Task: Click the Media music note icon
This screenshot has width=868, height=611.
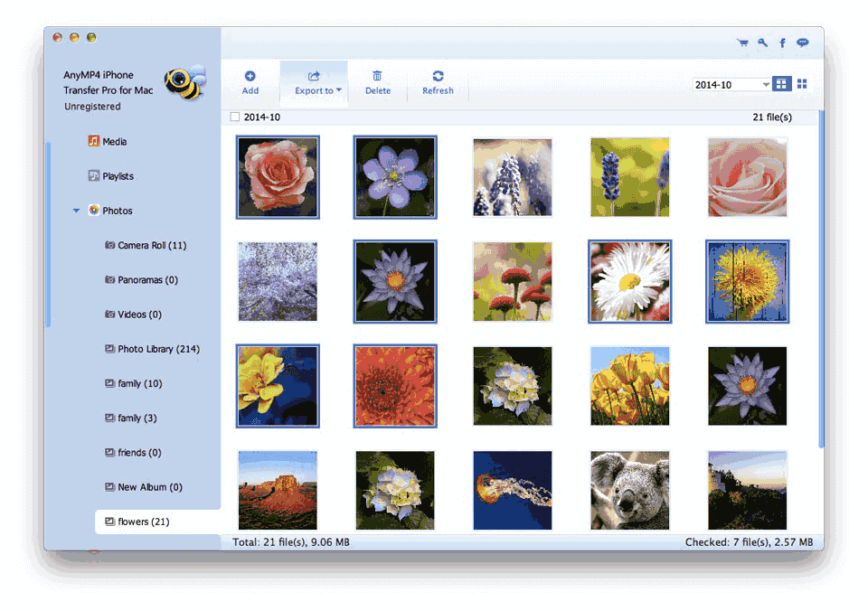Action: [x=93, y=141]
